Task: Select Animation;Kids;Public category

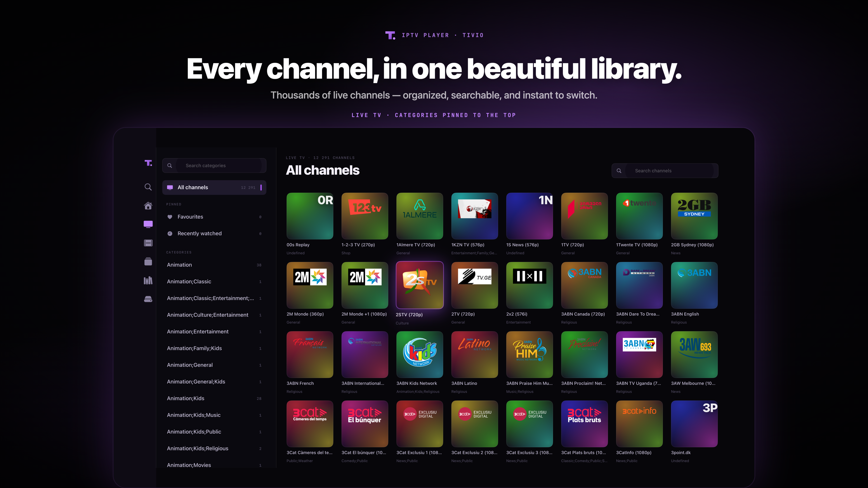Action: 214,432
